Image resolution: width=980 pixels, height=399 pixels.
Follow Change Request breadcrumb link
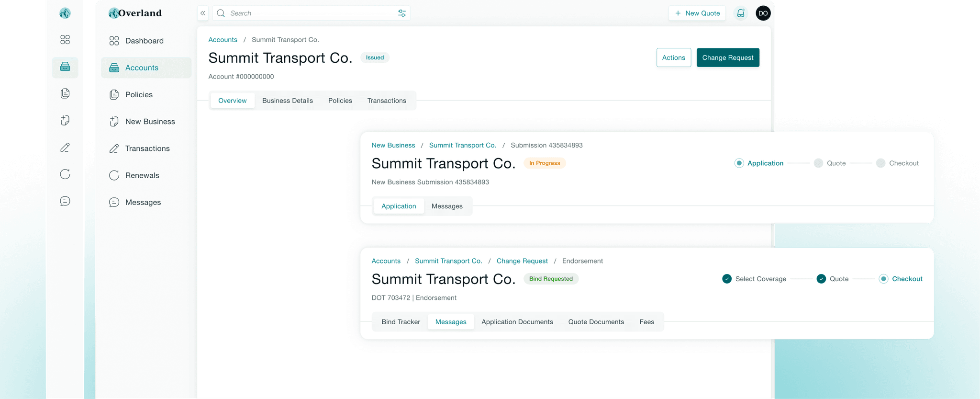pos(522,261)
